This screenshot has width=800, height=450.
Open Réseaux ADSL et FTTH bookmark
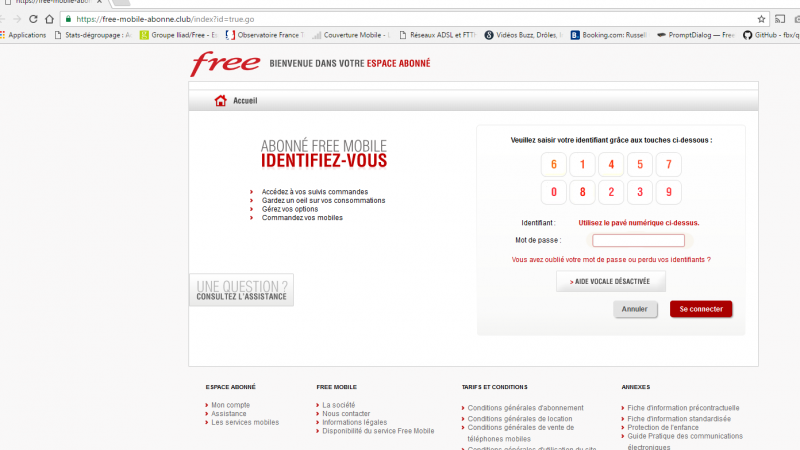(x=437, y=35)
